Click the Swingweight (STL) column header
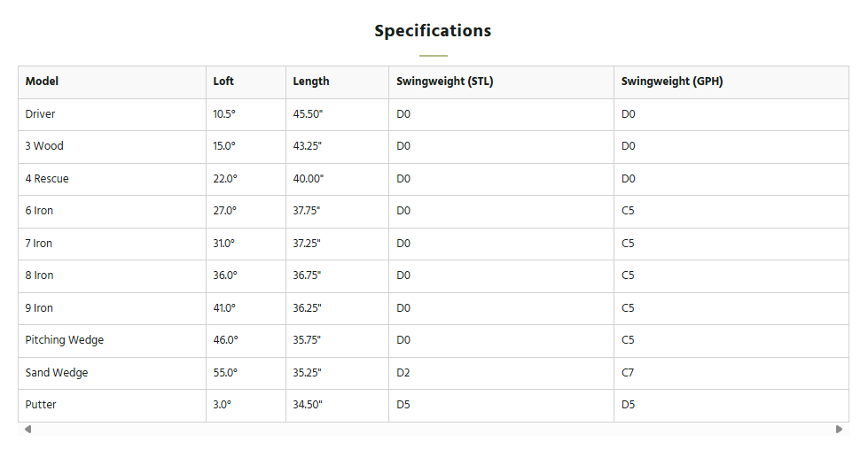 coord(501,81)
